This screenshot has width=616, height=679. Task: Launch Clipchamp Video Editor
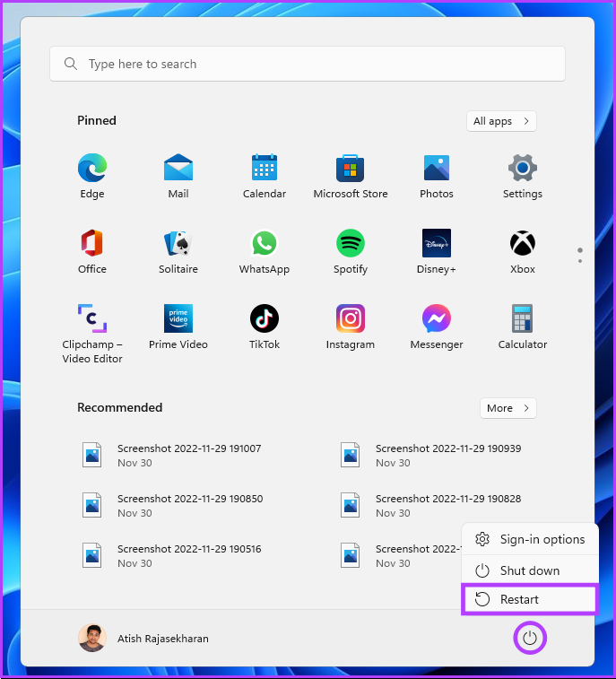click(x=91, y=334)
